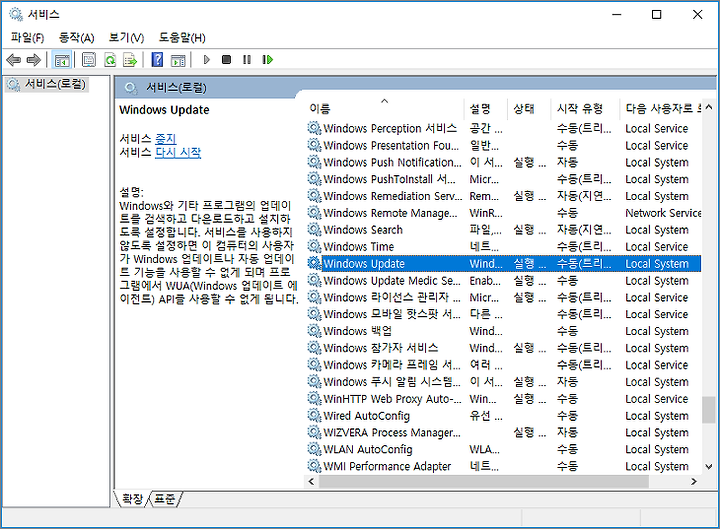Screen dimensions: 720x529
Task: Click the Back arrow toolbar icon
Action: (14, 60)
